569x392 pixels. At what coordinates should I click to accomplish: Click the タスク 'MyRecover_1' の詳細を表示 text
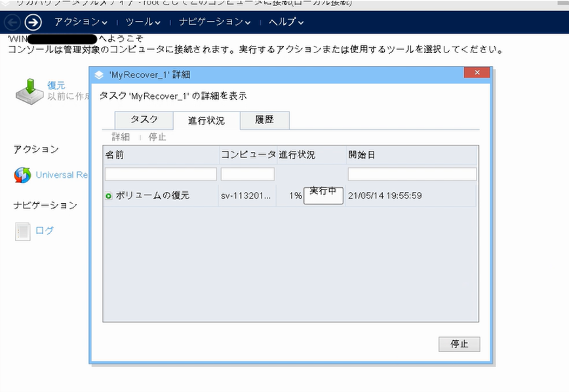click(x=173, y=96)
